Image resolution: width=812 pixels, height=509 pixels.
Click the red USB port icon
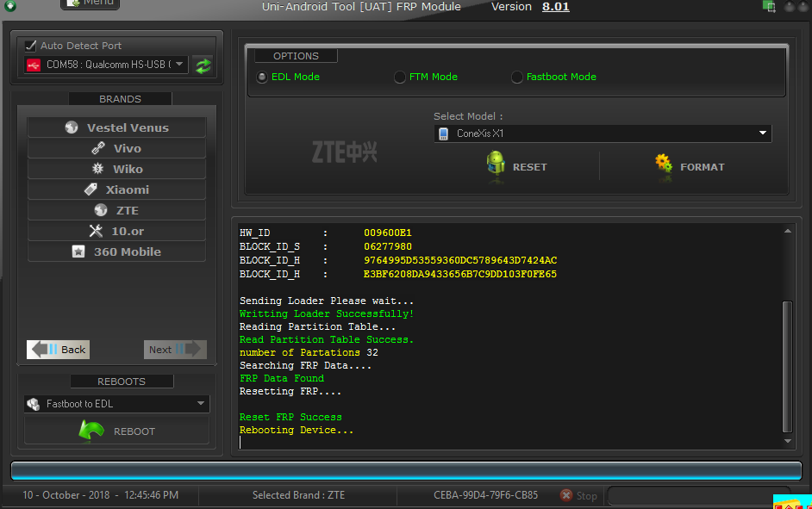coord(34,65)
